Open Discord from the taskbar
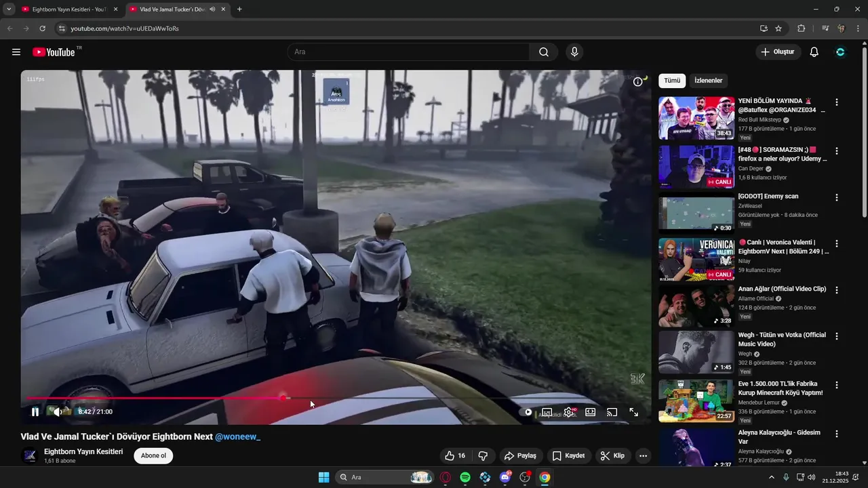This screenshot has height=488, width=868. click(505, 477)
